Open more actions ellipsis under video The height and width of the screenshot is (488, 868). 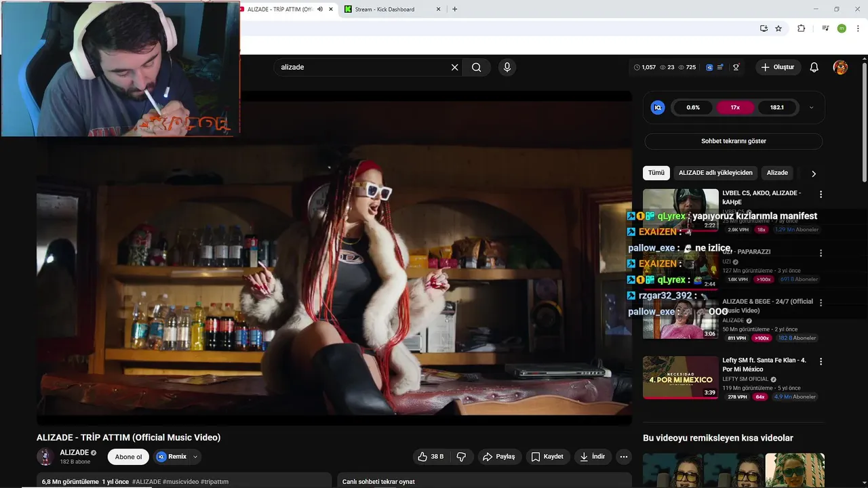coord(624,457)
